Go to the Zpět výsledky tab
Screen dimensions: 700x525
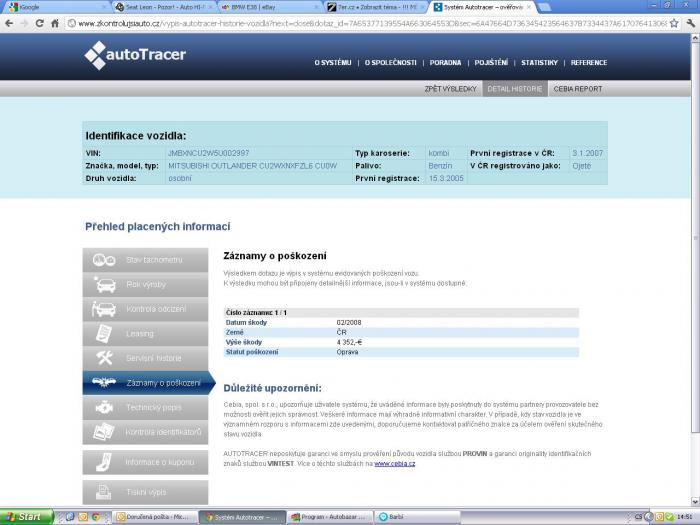click(449, 89)
